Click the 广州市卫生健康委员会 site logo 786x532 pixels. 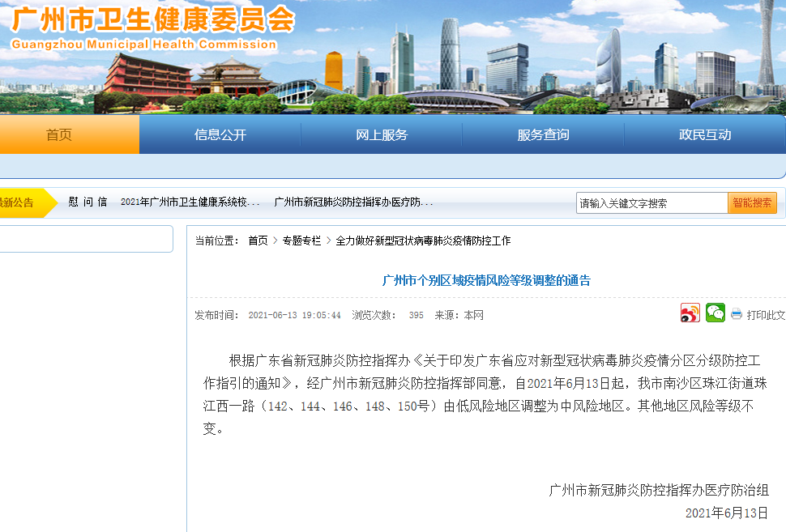[x=153, y=20]
